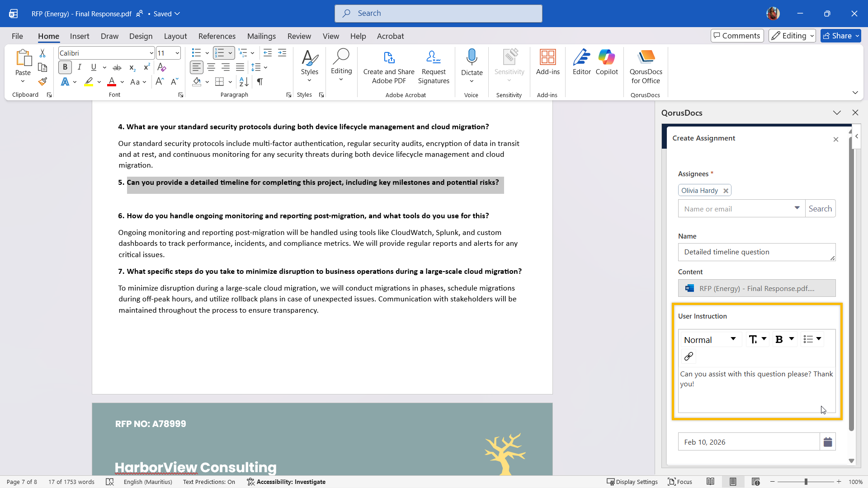This screenshot has width=868, height=488.
Task: Expand the Normal style dropdown in instruction editor
Action: (711, 339)
